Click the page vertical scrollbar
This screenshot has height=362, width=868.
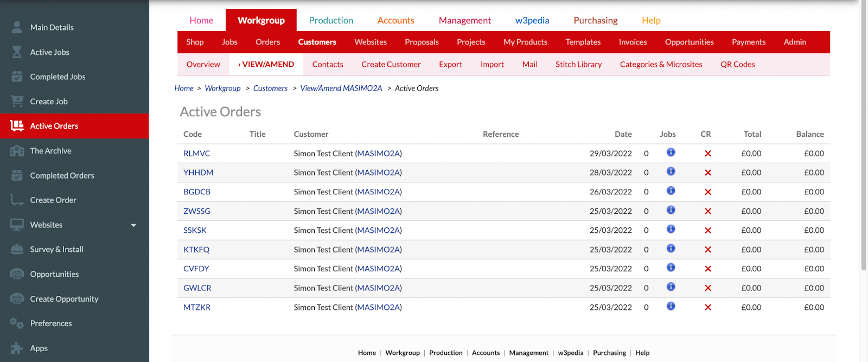point(864,136)
